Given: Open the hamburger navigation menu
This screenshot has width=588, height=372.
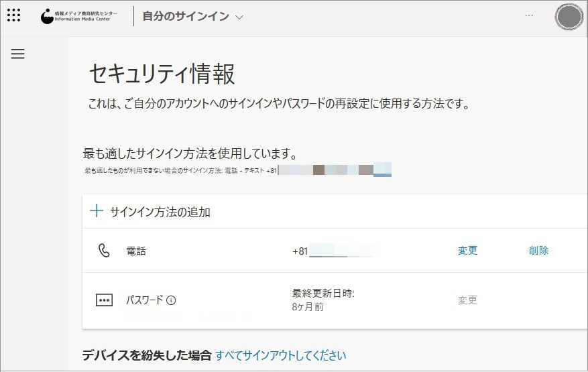Looking at the screenshot, I should click(18, 54).
